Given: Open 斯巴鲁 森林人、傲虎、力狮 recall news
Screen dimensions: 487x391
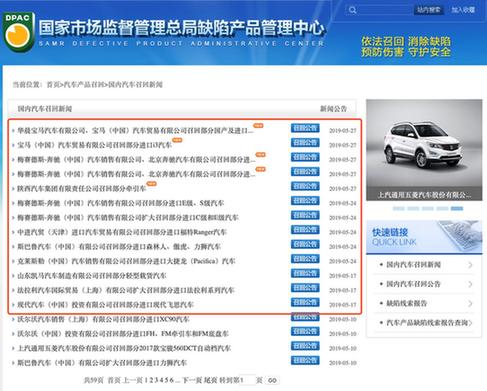Looking at the screenshot, I should 119,247.
